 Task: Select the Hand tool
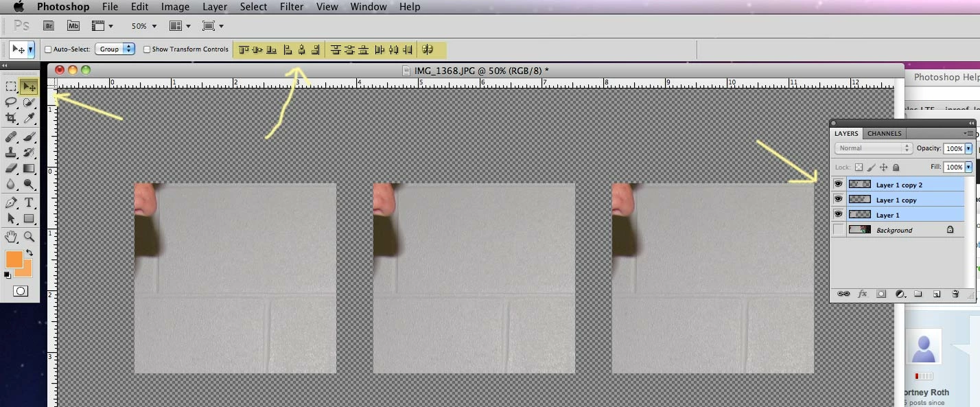[11, 236]
